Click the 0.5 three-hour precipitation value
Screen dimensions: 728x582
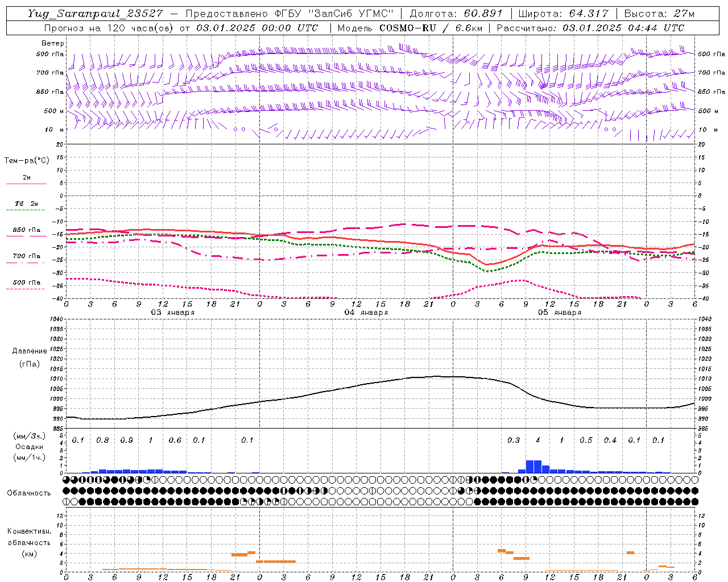(x=586, y=440)
